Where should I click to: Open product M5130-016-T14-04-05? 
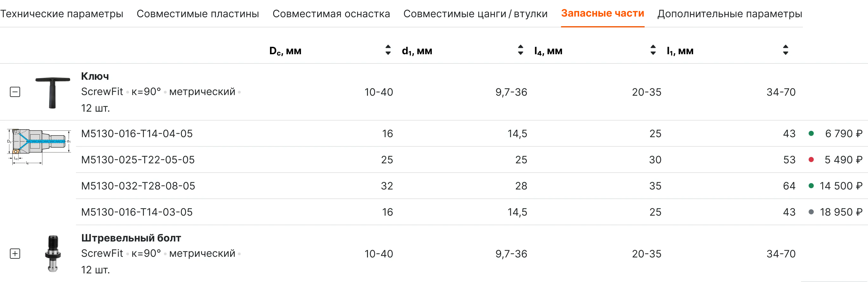click(137, 134)
